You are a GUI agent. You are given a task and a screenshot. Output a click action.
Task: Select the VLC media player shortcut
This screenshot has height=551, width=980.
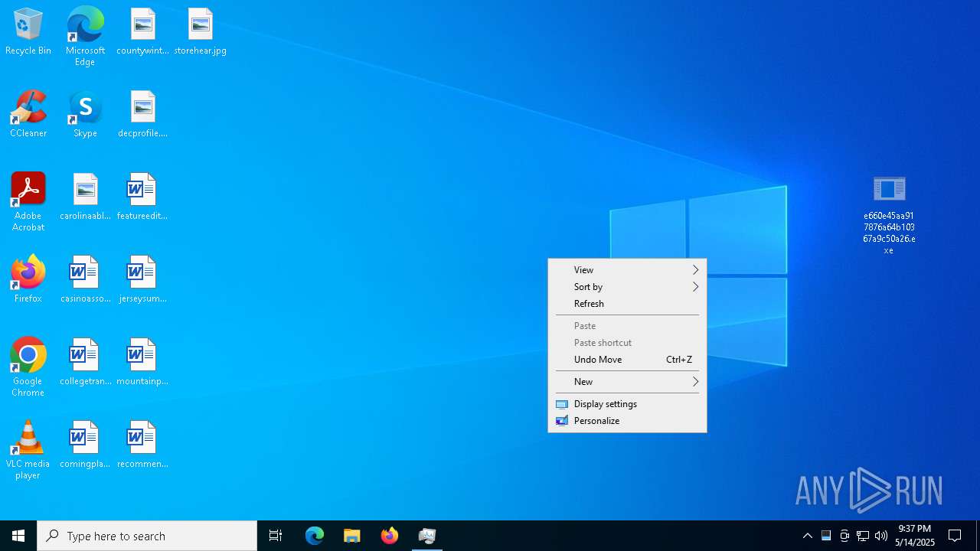(28, 449)
